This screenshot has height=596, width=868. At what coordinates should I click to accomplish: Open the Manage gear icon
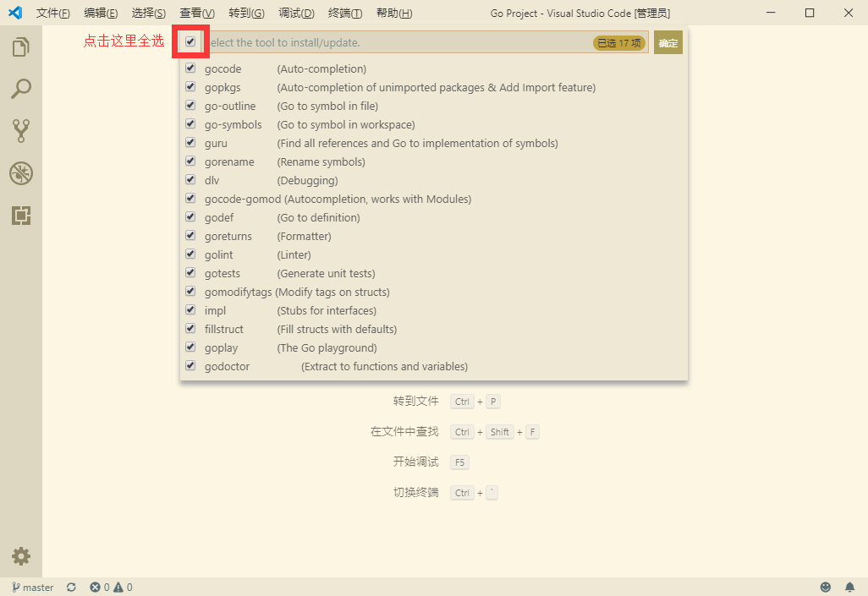tap(21, 555)
